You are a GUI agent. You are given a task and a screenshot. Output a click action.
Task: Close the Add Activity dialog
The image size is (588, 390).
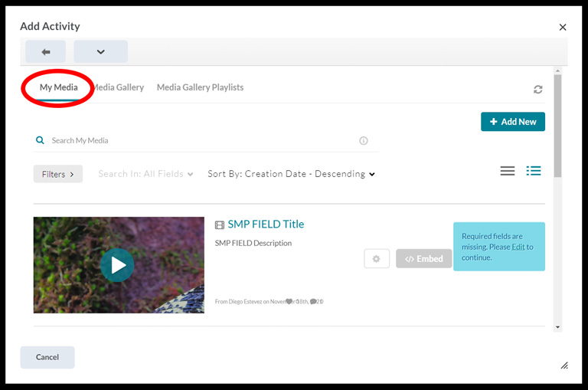click(563, 28)
